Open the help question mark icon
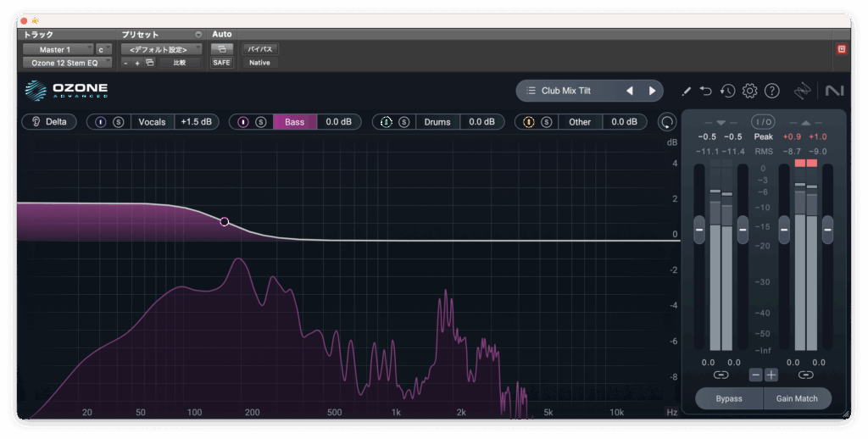868x439 pixels. click(771, 91)
